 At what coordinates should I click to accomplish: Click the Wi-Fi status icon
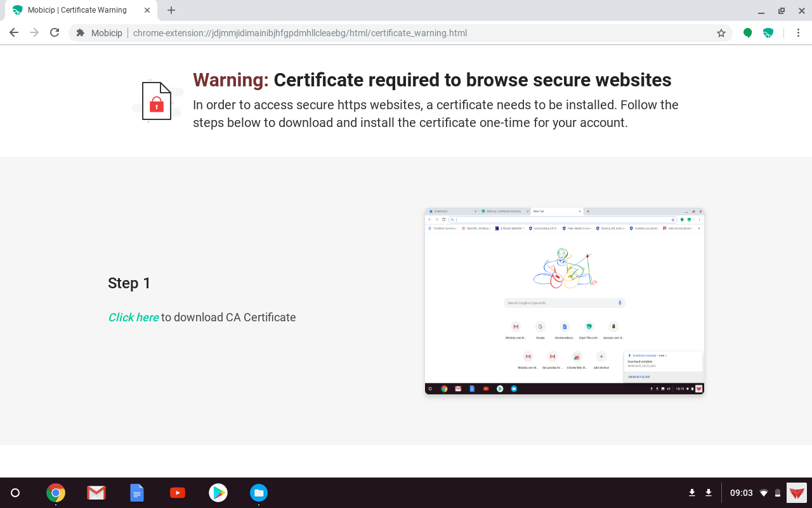pos(764,493)
